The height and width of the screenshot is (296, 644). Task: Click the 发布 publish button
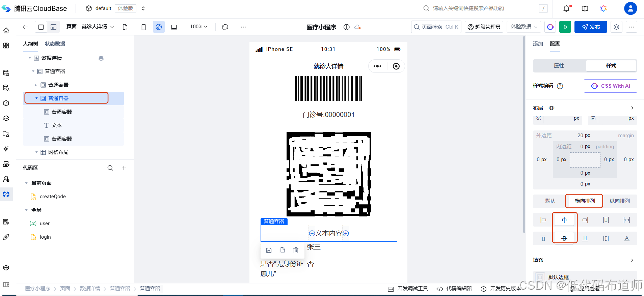591,27
